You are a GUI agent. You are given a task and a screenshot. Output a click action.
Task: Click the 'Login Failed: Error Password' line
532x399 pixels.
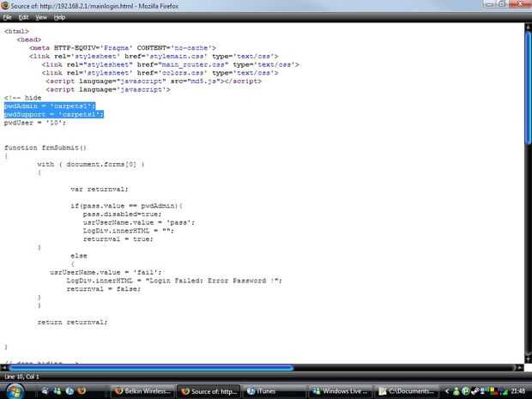[x=174, y=281]
